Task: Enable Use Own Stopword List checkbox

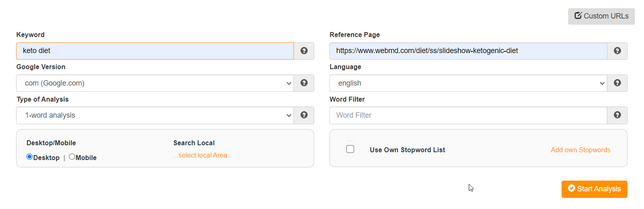Action: pos(350,149)
